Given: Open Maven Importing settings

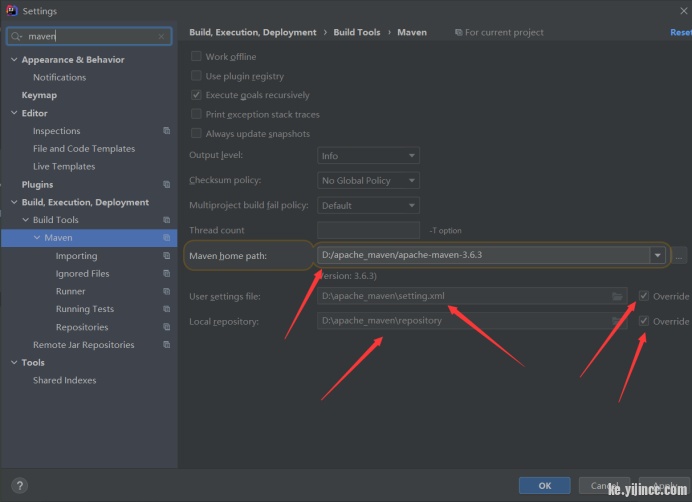Looking at the screenshot, I should 76,256.
